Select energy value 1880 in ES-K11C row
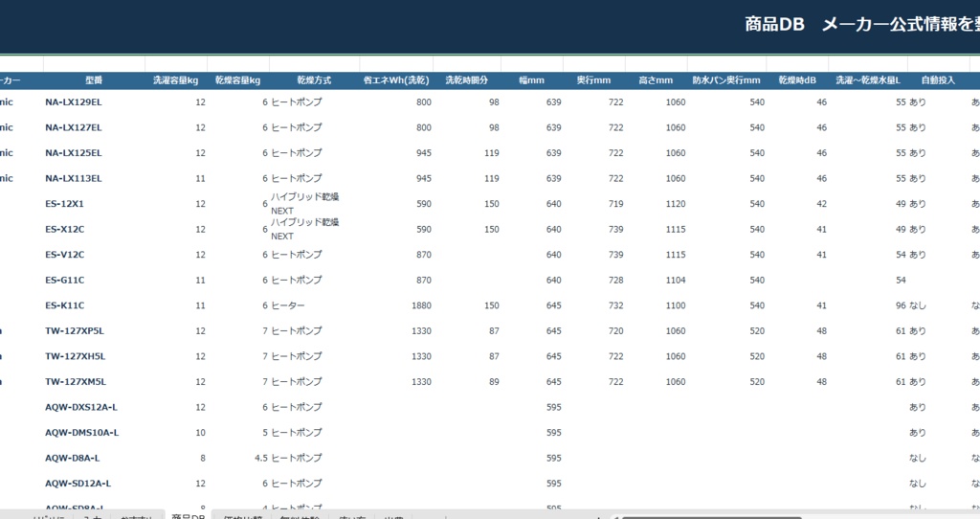Image resolution: width=980 pixels, height=519 pixels. point(421,305)
